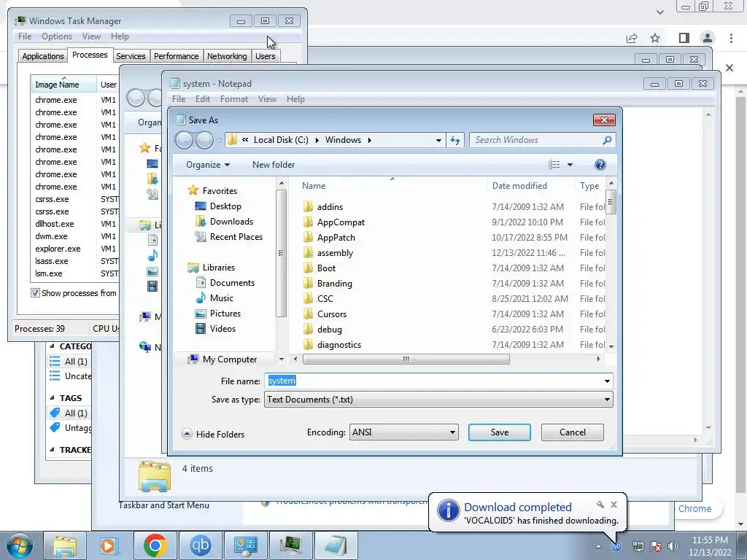This screenshot has width=747, height=560.
Task: Open Chrome profile avatar
Action: click(708, 38)
